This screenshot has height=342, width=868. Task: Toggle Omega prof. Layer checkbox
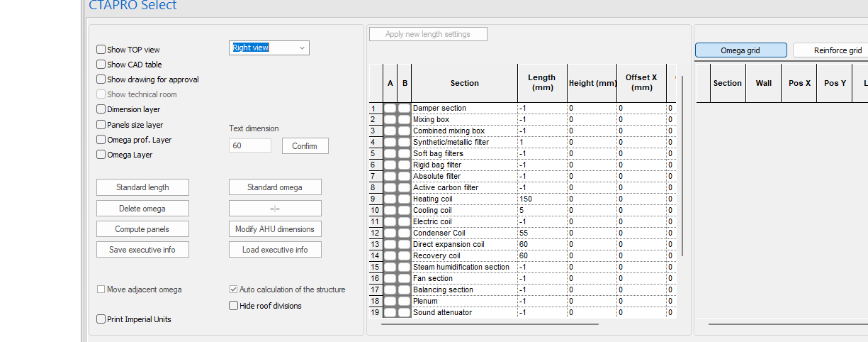[x=101, y=140]
